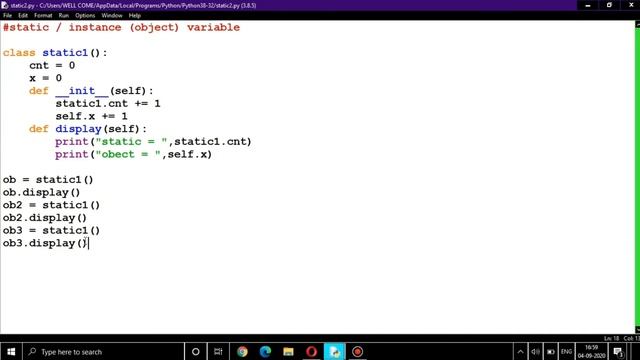Viewport: 640px width, 360px height.
Task: Click the print "obect = " line
Action: click(133, 154)
